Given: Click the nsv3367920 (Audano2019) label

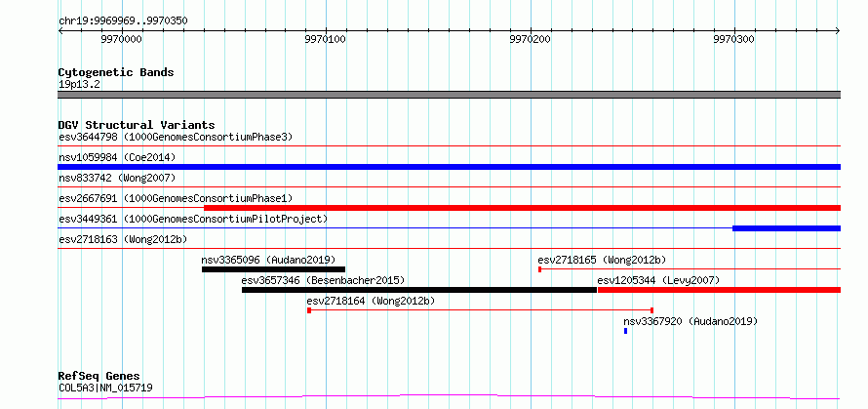Looking at the screenshot, I should [690, 321].
